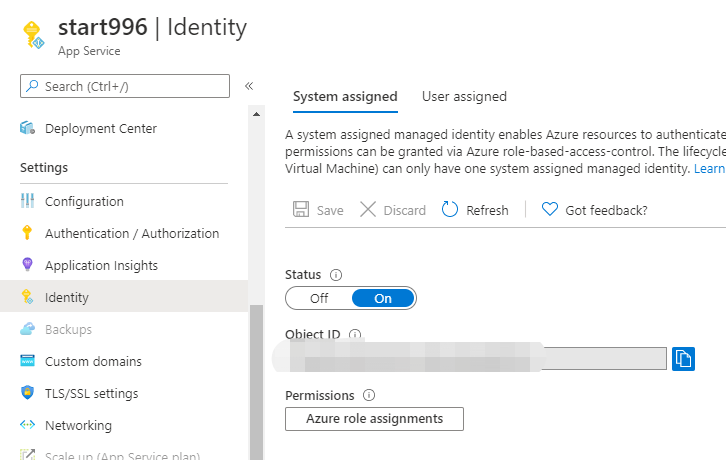Viewport: 726px width, 460px height.
Task: Click the Refresh circular arrow icon
Action: [450, 209]
